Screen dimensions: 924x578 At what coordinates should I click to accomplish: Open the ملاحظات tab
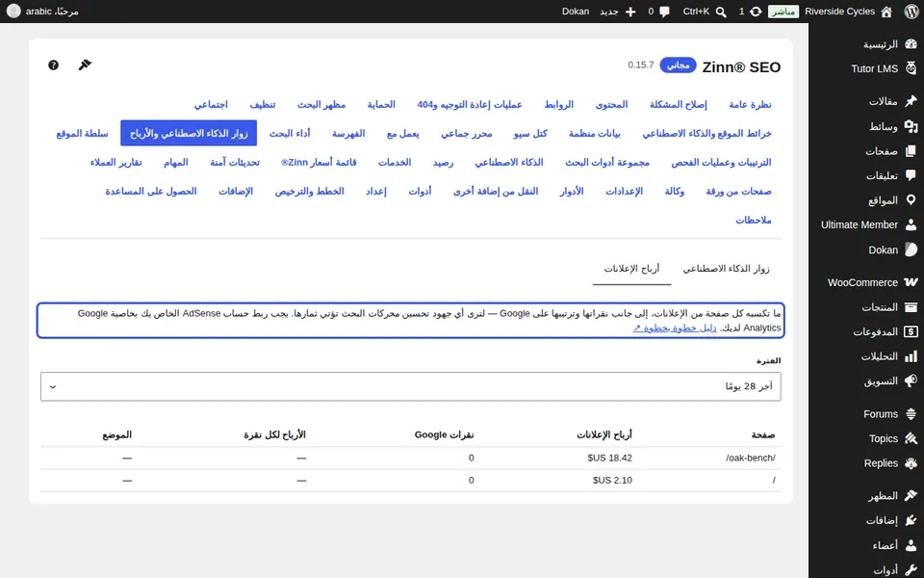753,220
